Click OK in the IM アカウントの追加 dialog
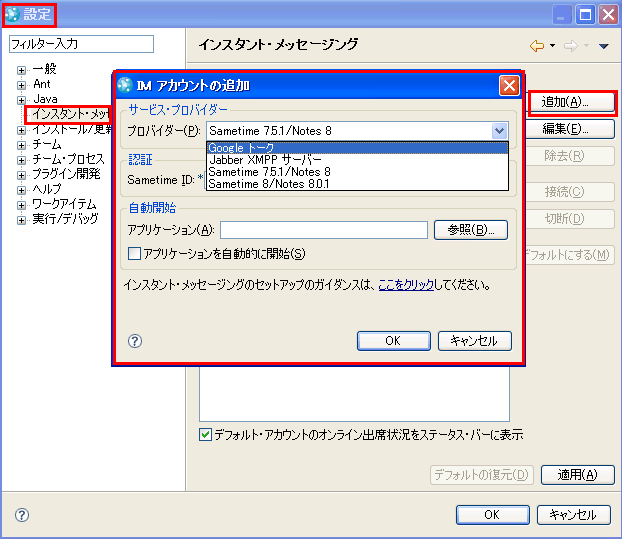 click(394, 341)
